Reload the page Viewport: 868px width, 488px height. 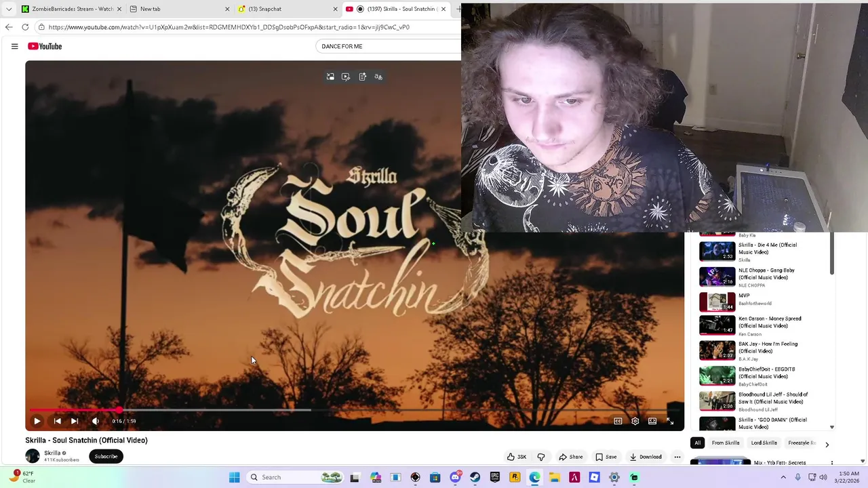(x=25, y=27)
